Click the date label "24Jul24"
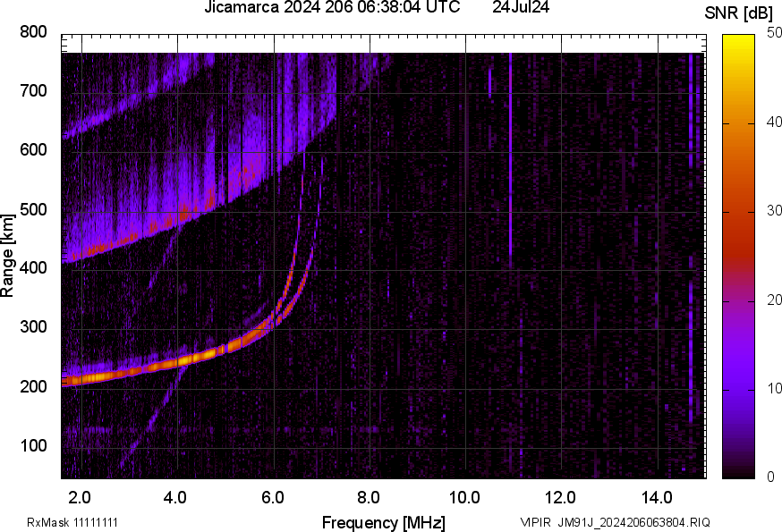782x532 pixels. [x=521, y=7]
